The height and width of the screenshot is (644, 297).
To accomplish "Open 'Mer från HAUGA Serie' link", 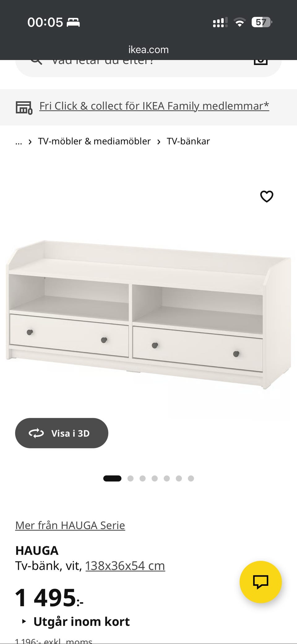I will (70, 525).
